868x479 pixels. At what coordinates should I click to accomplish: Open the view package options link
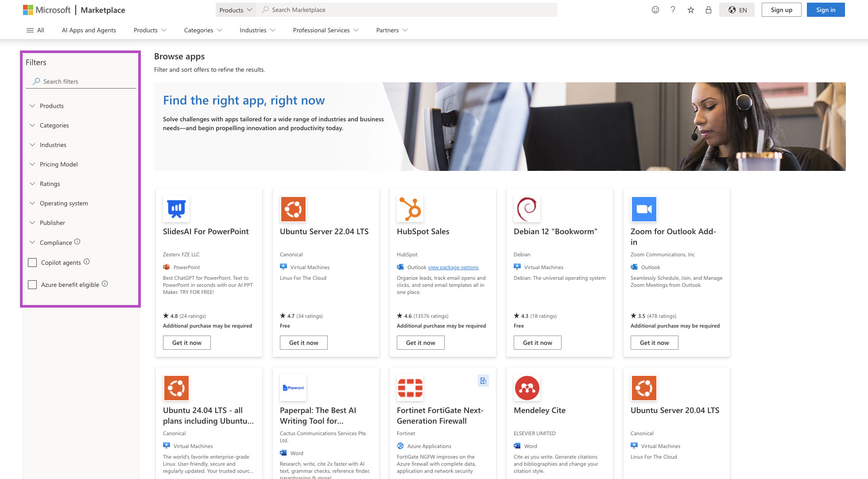(x=453, y=267)
